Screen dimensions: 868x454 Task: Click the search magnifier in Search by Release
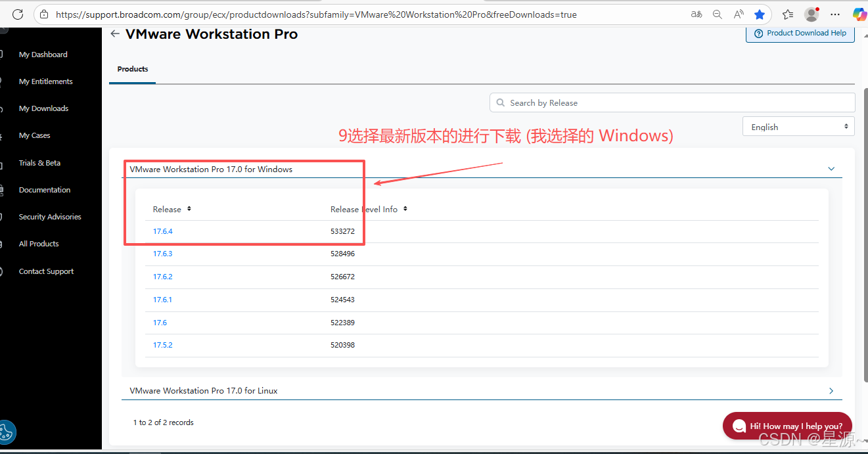501,102
